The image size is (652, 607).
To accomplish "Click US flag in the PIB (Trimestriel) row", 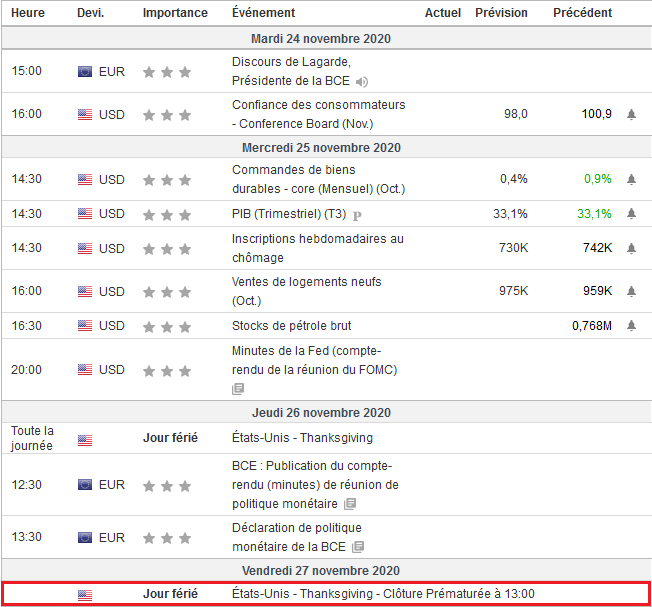I will 85,214.
